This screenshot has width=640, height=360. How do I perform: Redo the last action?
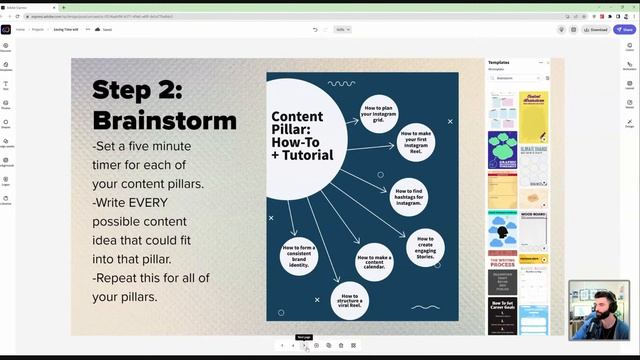click(326, 29)
